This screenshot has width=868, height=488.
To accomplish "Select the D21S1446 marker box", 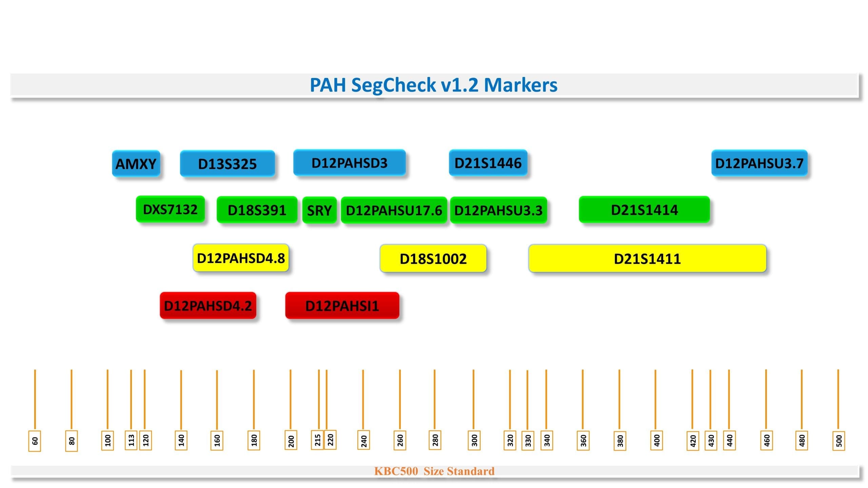I will click(x=488, y=163).
